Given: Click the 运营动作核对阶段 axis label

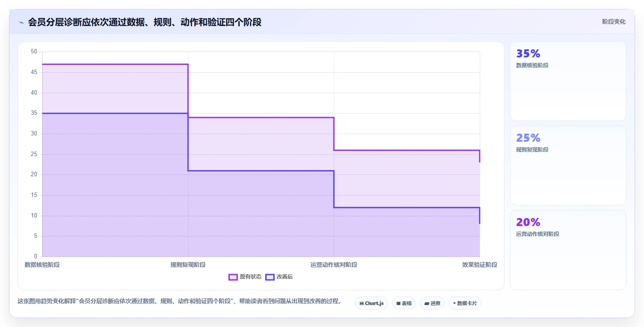Looking at the screenshot, I should (x=334, y=265).
